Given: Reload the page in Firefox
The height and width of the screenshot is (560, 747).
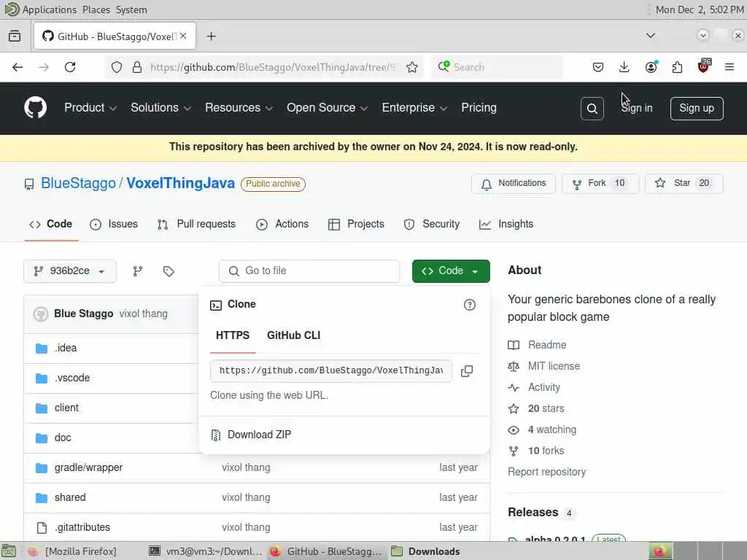Looking at the screenshot, I should coord(70,67).
